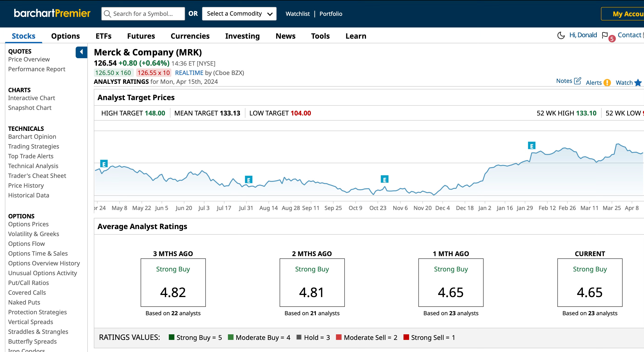Open the Learn menu

point(356,36)
